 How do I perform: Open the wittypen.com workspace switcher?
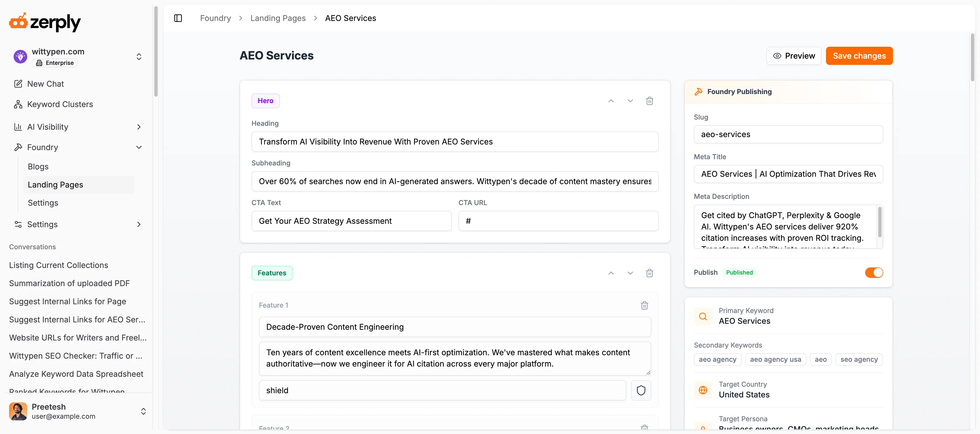pos(139,57)
